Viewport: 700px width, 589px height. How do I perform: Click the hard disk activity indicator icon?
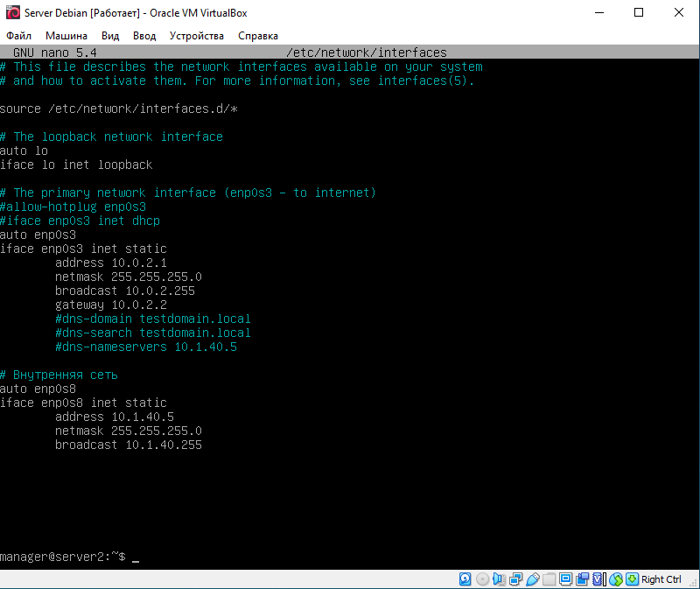(x=466, y=579)
